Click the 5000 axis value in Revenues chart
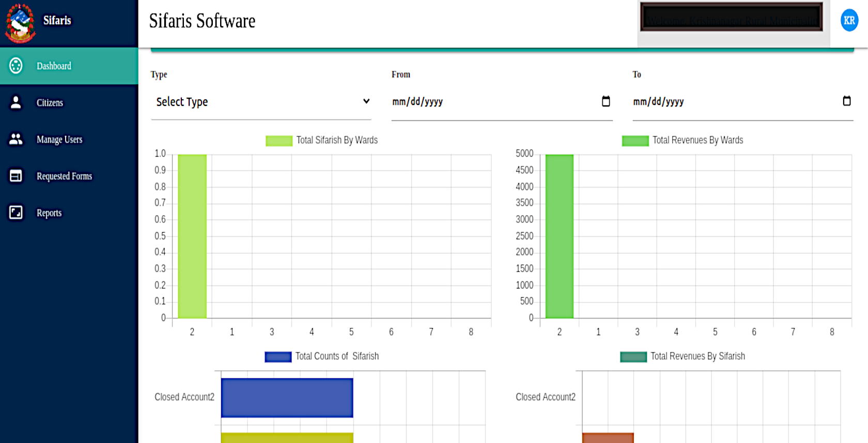The image size is (868, 443). tap(524, 154)
